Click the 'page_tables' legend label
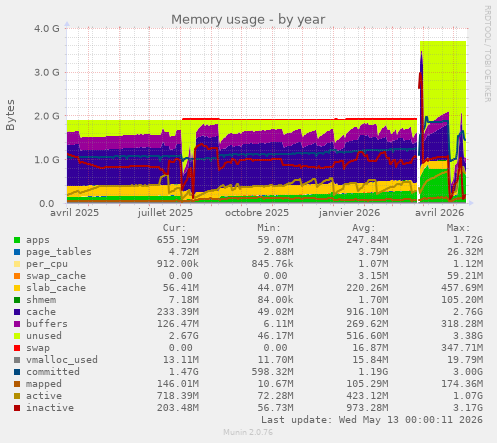The width and height of the screenshot is (497, 443). coord(59,252)
